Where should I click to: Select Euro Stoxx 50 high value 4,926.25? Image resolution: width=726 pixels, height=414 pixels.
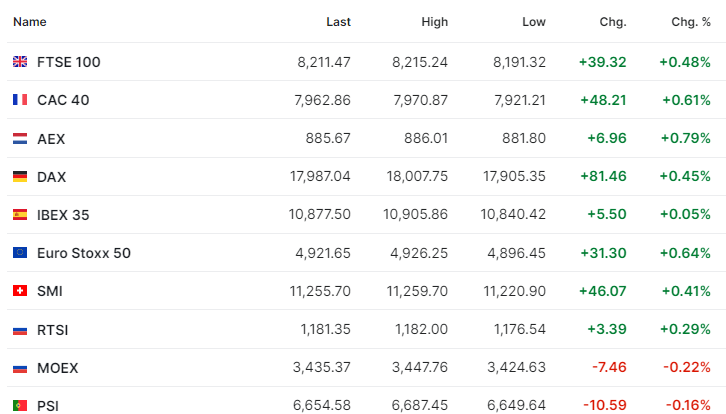tap(419, 253)
